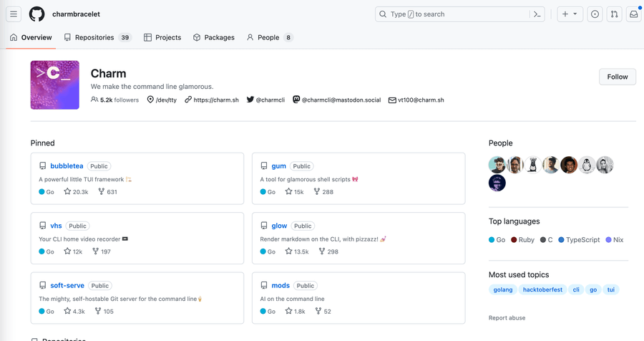View soft-serve's 4.3k stars
Screen dimensions: 644x341
74,312
